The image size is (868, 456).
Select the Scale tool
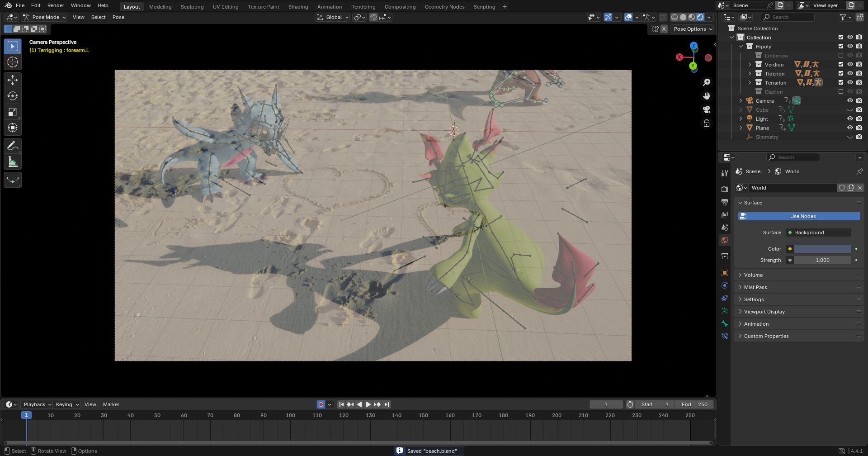13,112
